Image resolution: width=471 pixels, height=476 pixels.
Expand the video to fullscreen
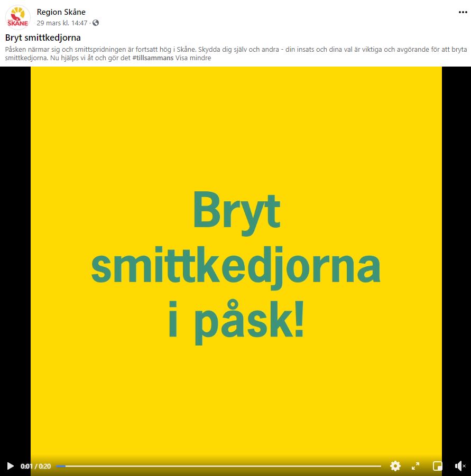415,465
